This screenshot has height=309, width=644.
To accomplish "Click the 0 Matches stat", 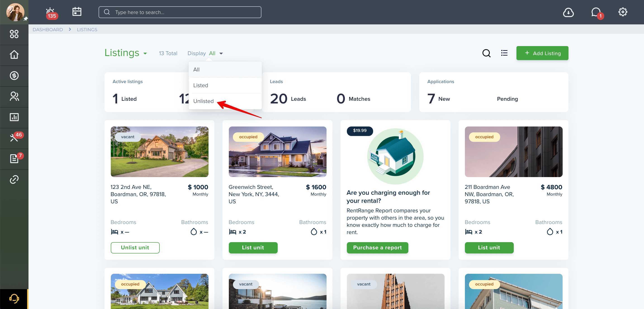I will pos(353,99).
